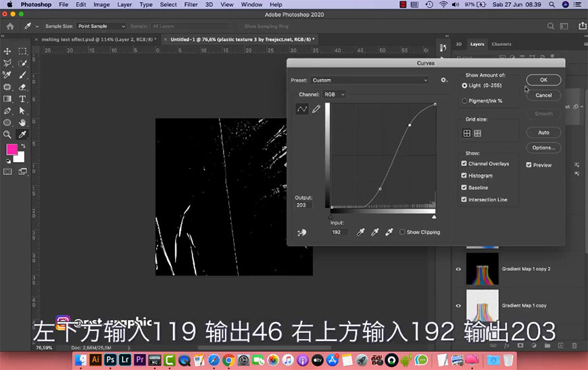Switch to the 3D panel tab

458,44
